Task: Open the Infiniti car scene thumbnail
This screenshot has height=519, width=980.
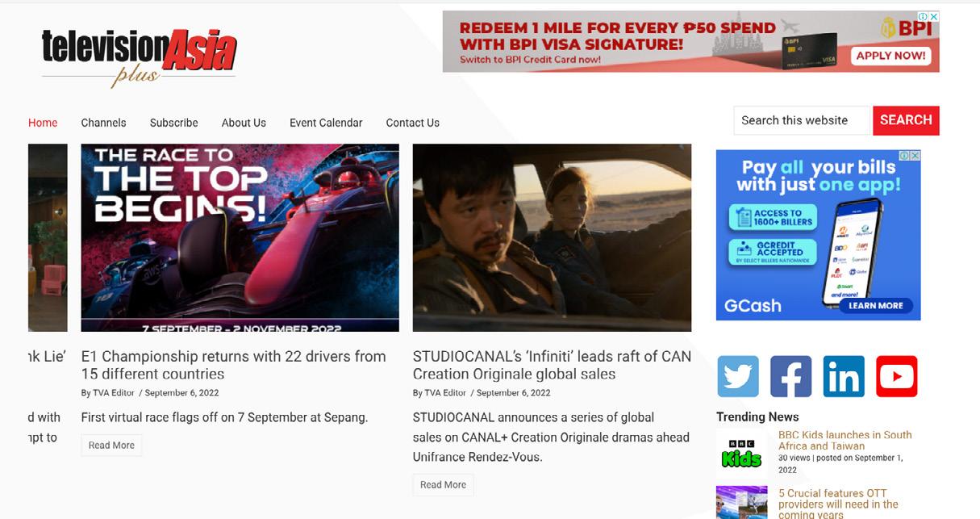Action: coord(552,237)
